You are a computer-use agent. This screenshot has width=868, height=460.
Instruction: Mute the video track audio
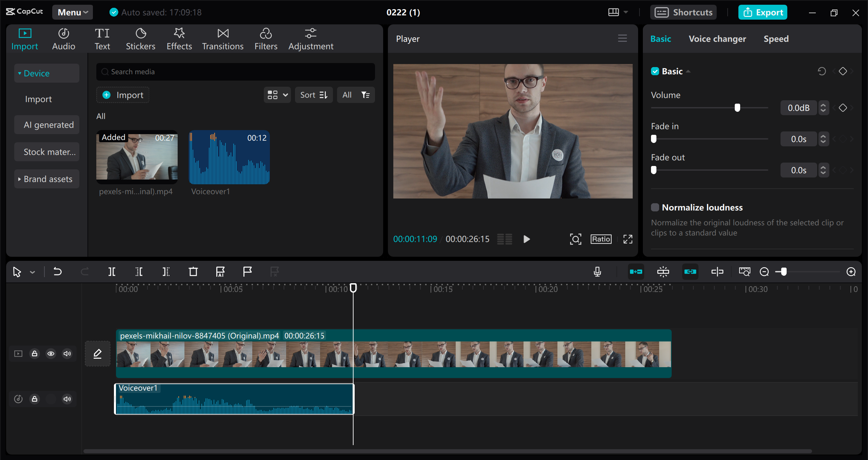point(67,353)
